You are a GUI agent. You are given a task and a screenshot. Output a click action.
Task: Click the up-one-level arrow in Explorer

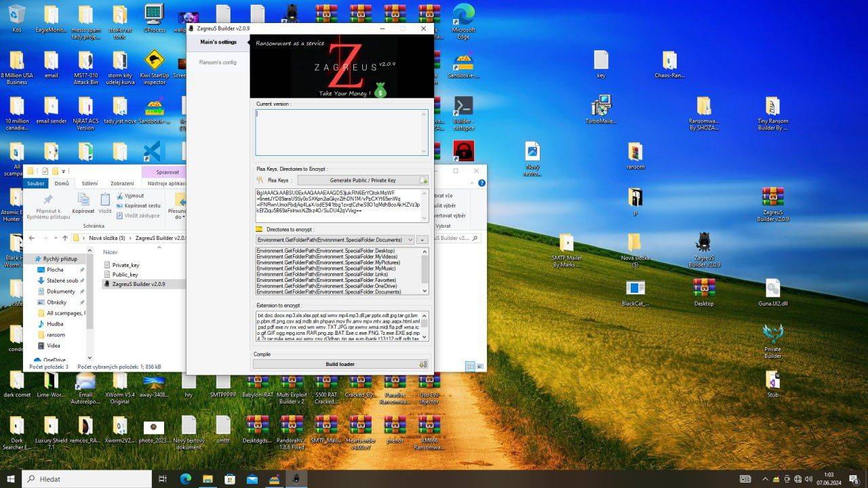pyautogui.click(x=65, y=238)
